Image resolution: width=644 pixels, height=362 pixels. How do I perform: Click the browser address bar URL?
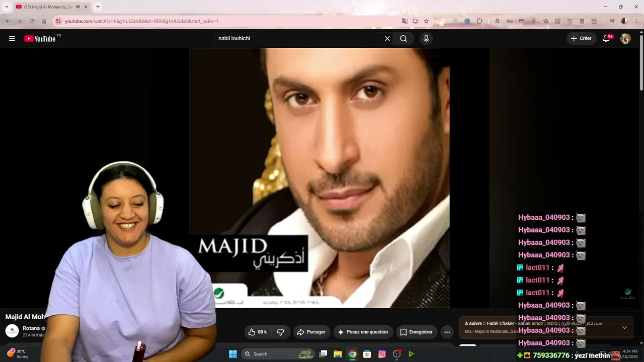click(141, 21)
